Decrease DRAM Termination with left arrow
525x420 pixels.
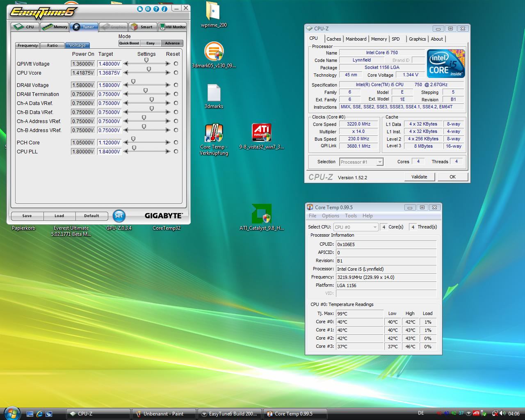126,94
